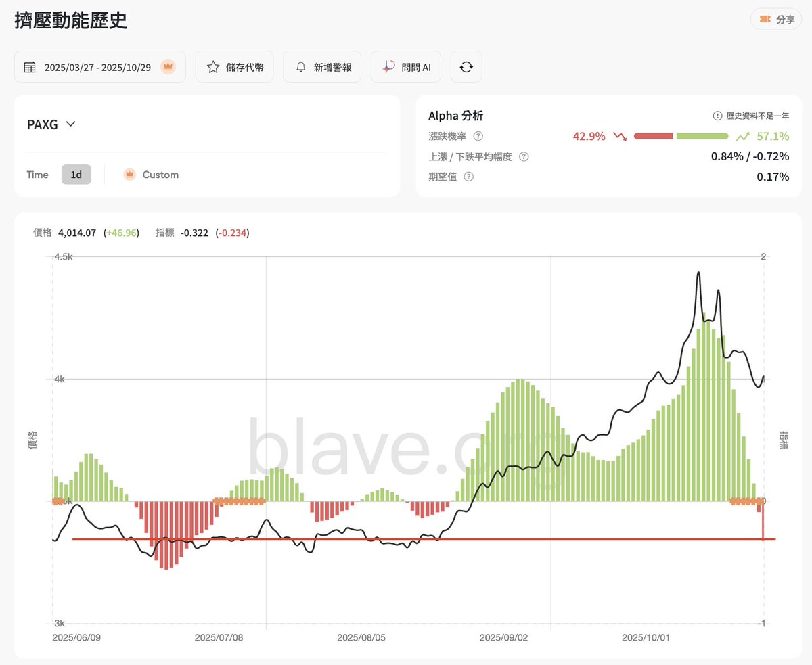Click the 問問 AI sparkle icon
812x665 pixels.
388,67
